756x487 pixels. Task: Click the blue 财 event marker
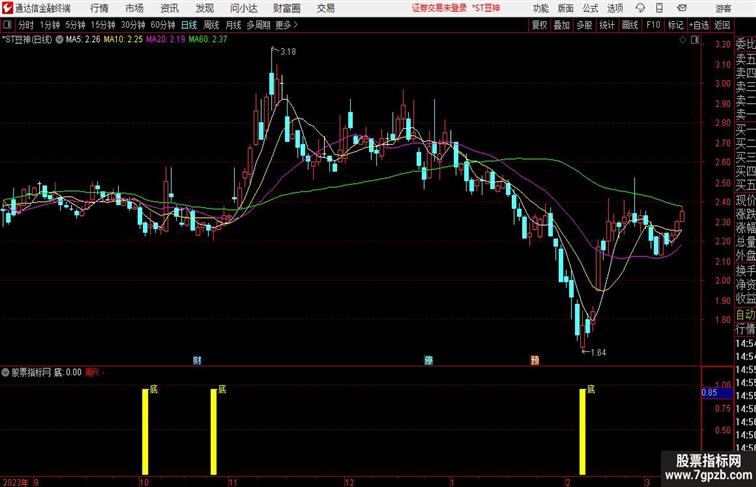point(197,360)
